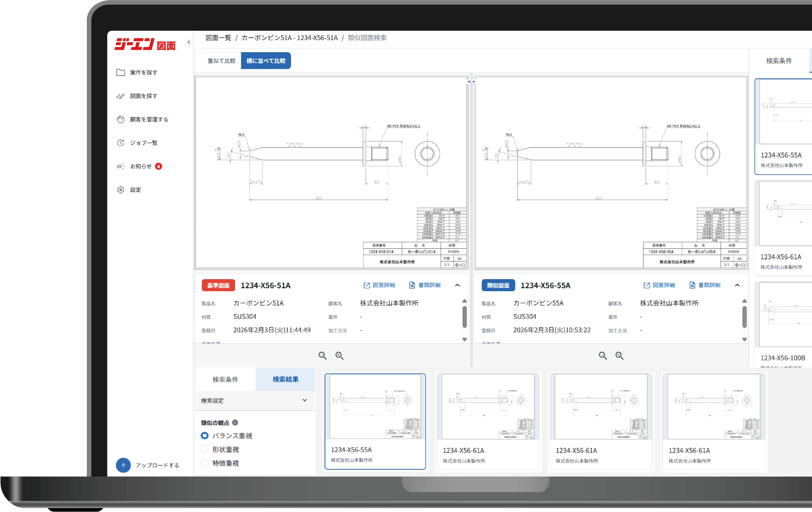Collapse the left sidebar with the chevron
This screenshot has height=512, width=812.
pos(189,42)
